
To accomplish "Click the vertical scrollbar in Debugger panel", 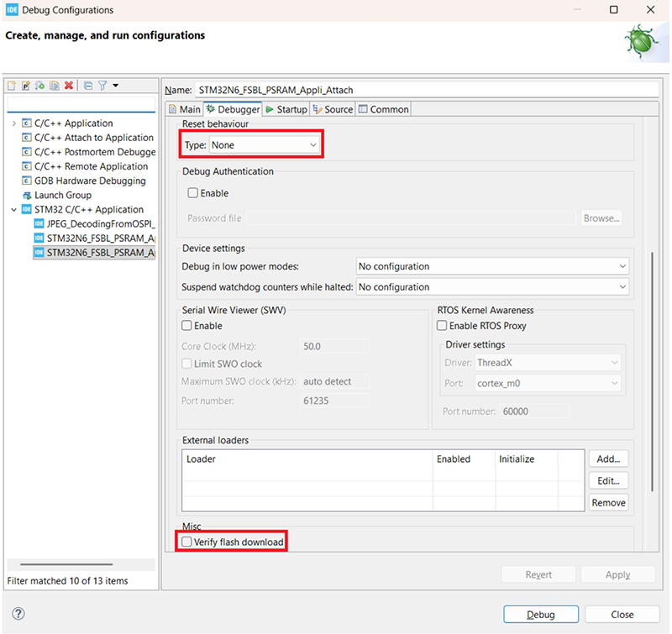I will (x=652, y=369).
